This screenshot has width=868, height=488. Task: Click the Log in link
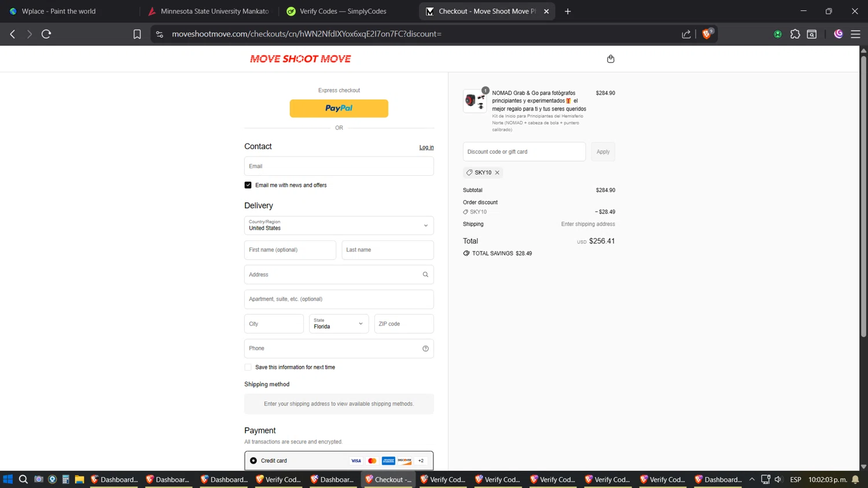pos(426,147)
